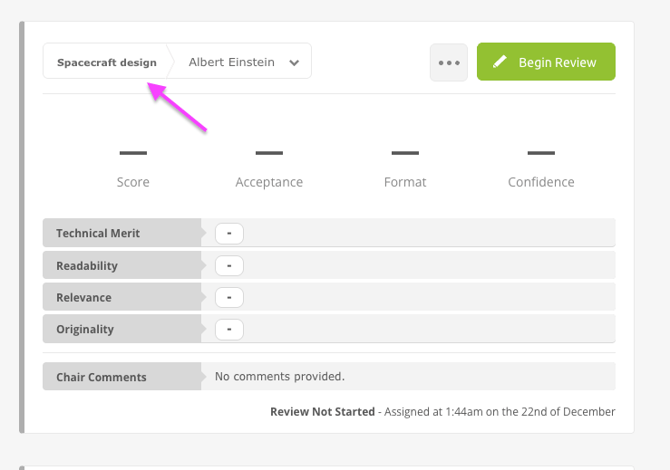The height and width of the screenshot is (470, 670).
Task: Click the Review Not Started status text
Action: (x=322, y=411)
